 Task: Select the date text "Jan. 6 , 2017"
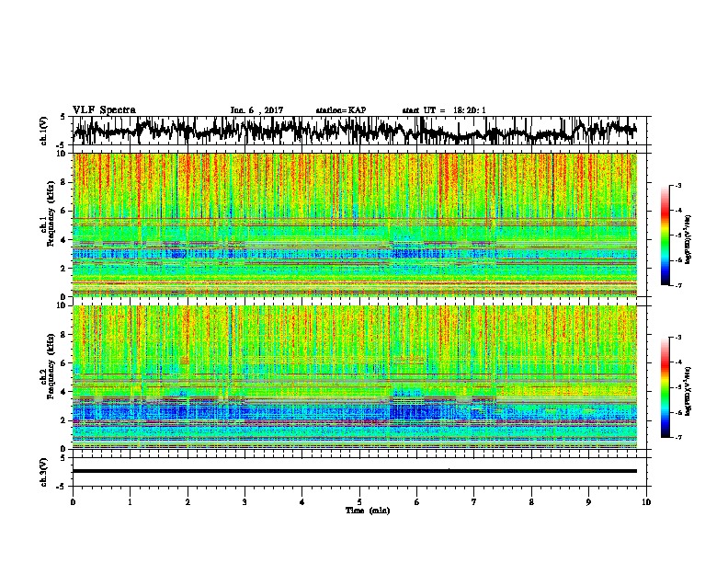click(x=256, y=110)
